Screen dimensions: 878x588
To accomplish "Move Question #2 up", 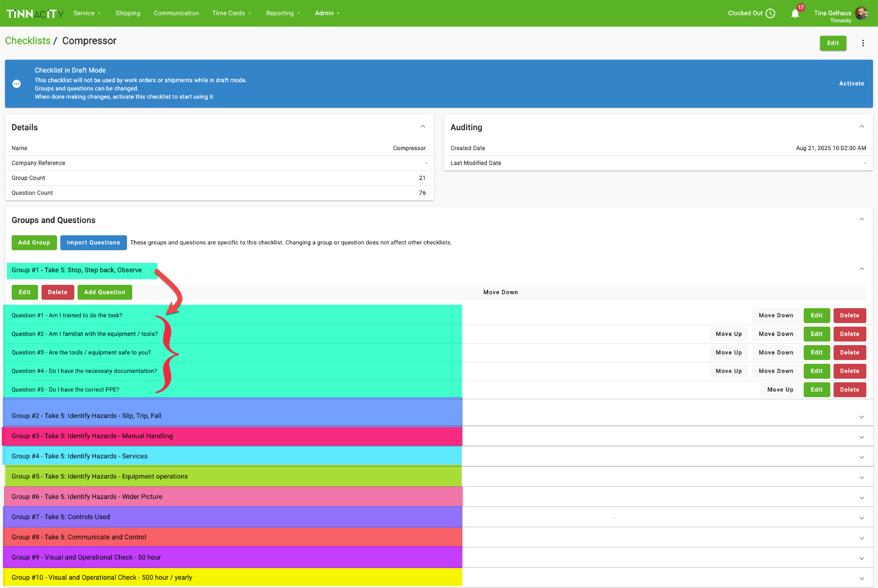I will [x=728, y=334].
